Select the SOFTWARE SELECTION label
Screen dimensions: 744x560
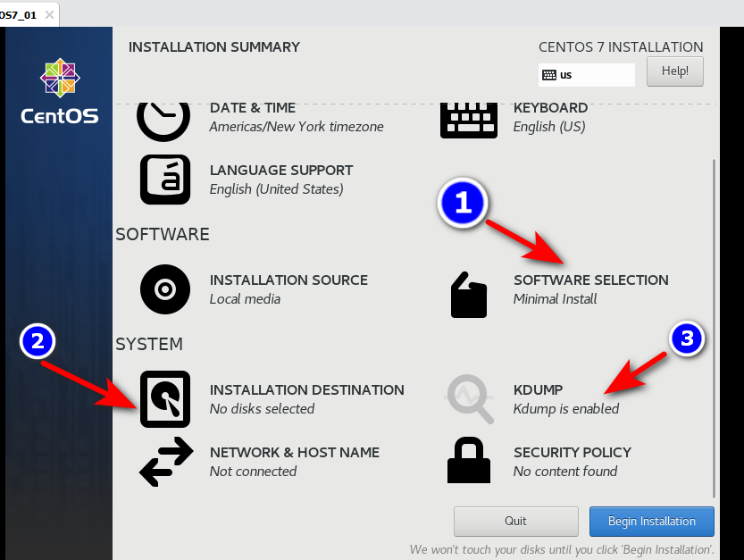(x=590, y=280)
